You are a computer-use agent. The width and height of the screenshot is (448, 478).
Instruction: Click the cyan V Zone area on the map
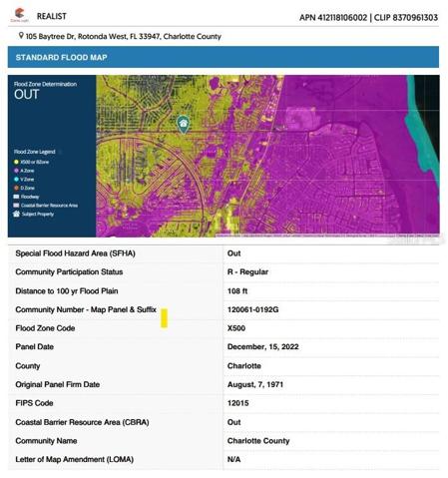[x=421, y=140]
